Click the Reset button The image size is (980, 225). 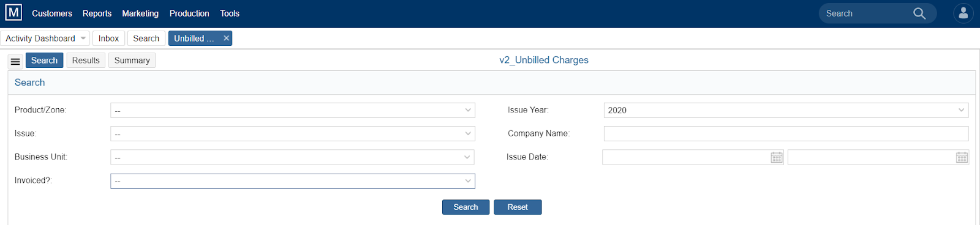point(518,207)
